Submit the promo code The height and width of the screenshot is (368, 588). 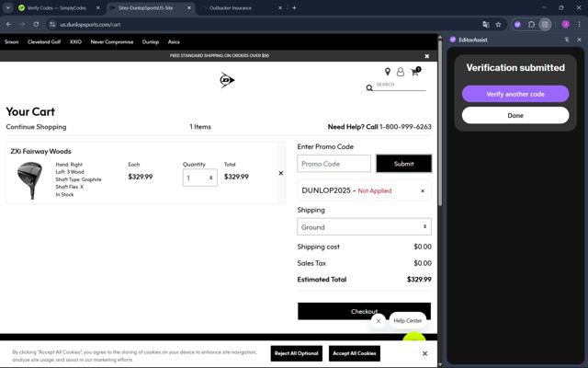point(404,164)
